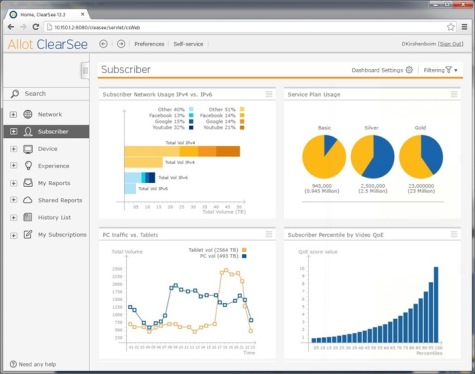Click the Shared Reports cloud icon
This screenshot has width=475, height=374.
point(28,200)
